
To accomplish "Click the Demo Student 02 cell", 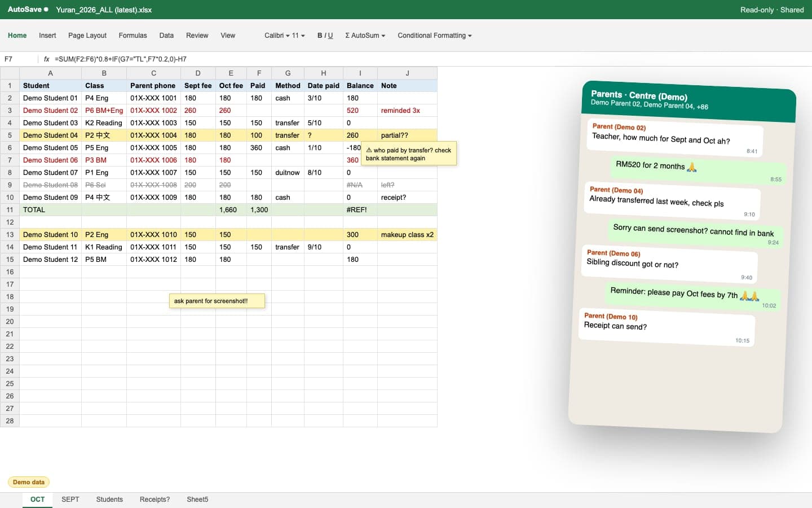I will [50, 110].
